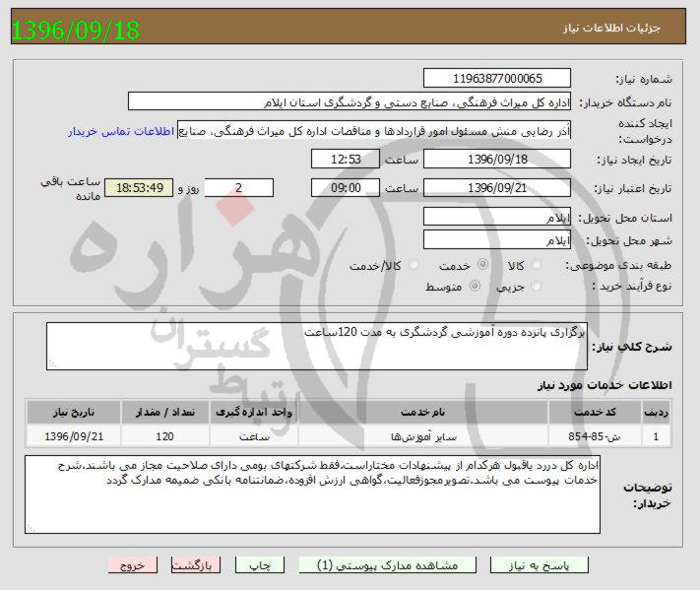Select the کالا radio button

537,264
